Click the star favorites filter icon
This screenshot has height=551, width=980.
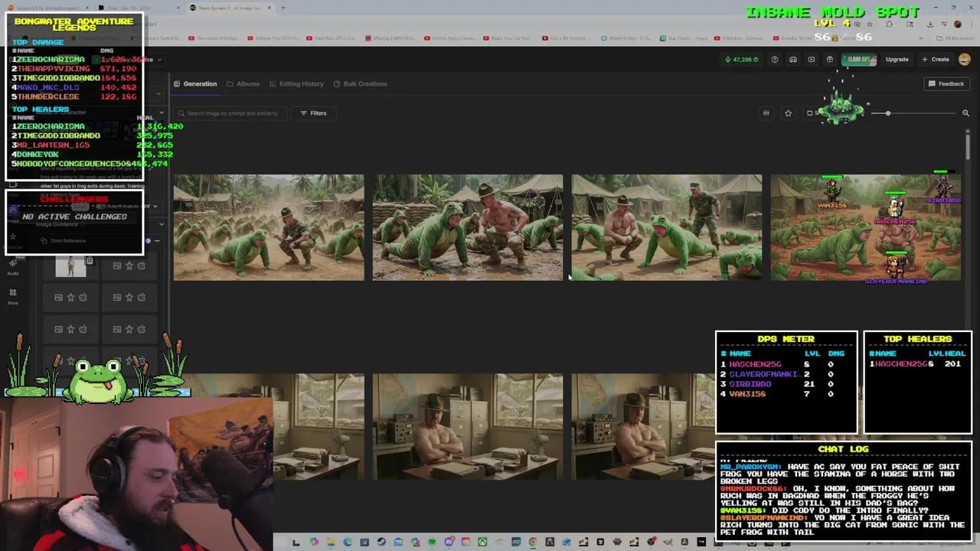coord(788,113)
